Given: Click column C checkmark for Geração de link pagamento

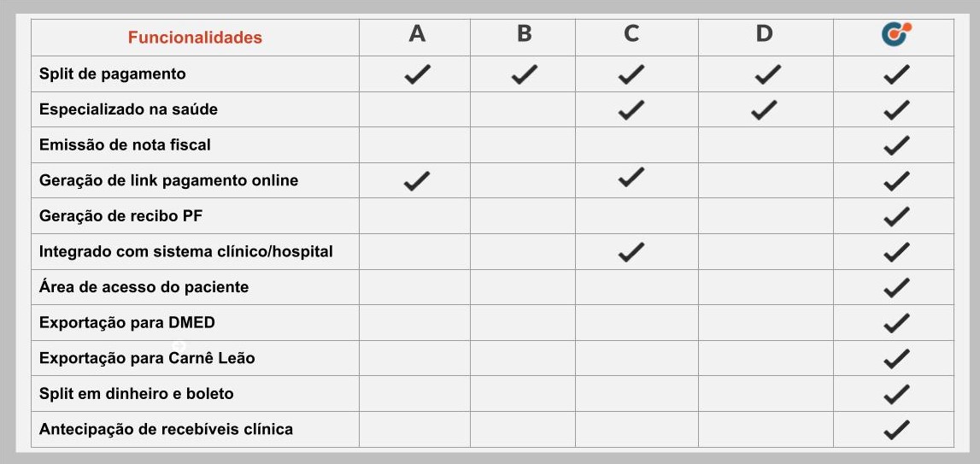Looking at the screenshot, I should point(631,177).
